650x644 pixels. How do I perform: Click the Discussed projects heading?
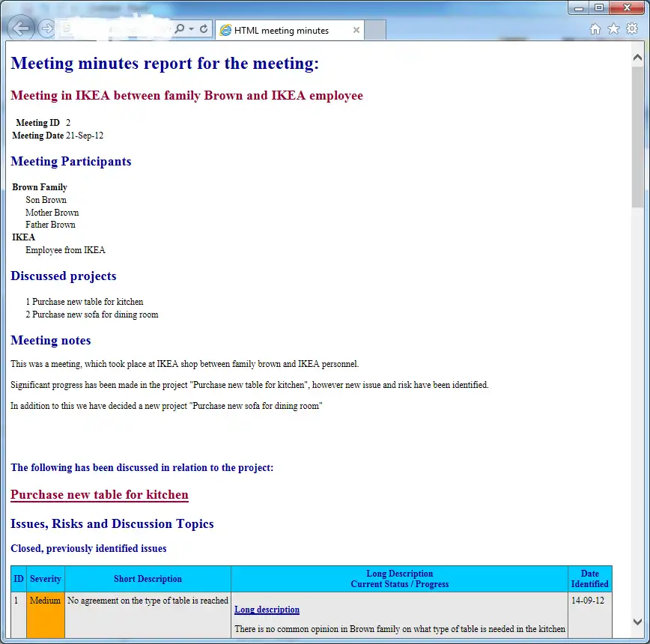pyautogui.click(x=64, y=276)
